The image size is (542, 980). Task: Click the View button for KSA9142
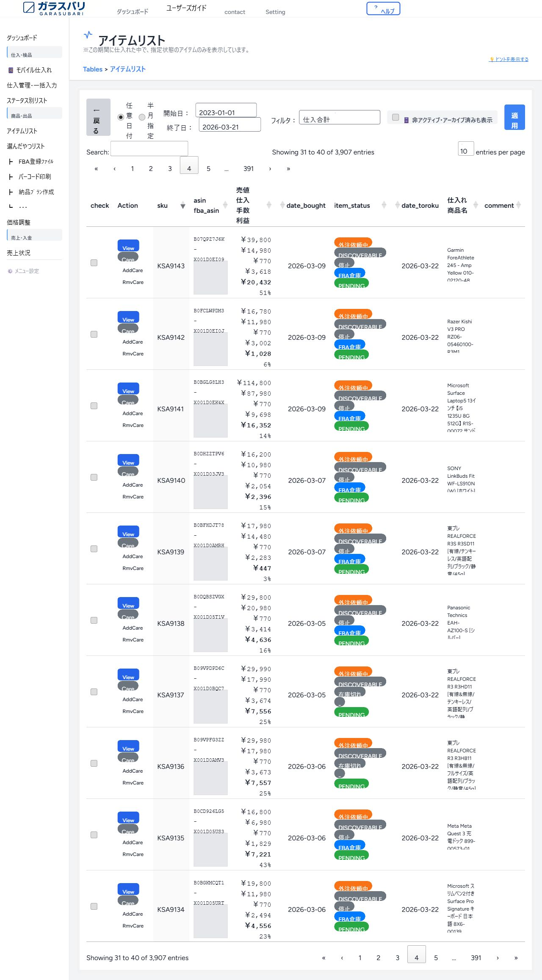[x=128, y=317]
